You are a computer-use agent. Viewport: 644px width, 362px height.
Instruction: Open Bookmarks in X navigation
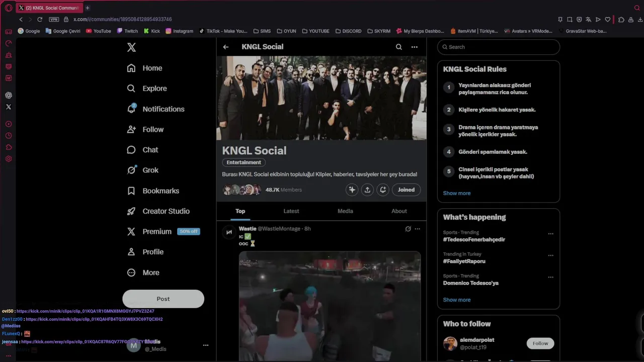tap(153, 191)
